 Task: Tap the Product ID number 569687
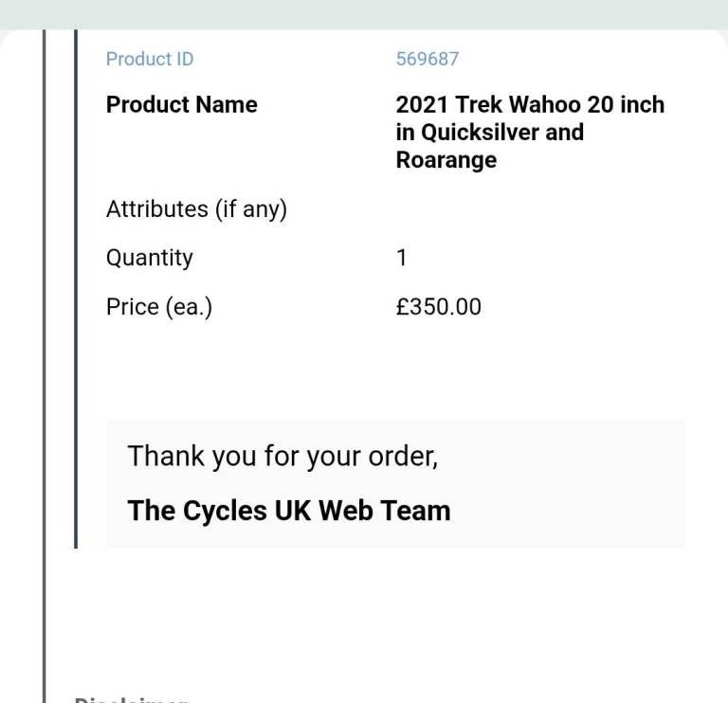click(x=427, y=59)
